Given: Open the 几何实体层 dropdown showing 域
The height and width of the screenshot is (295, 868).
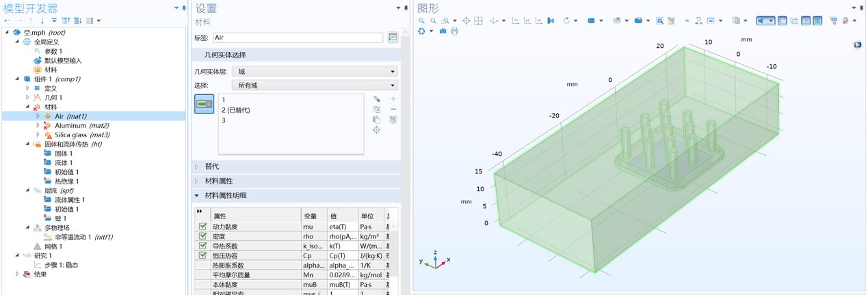Looking at the screenshot, I should pos(315,71).
